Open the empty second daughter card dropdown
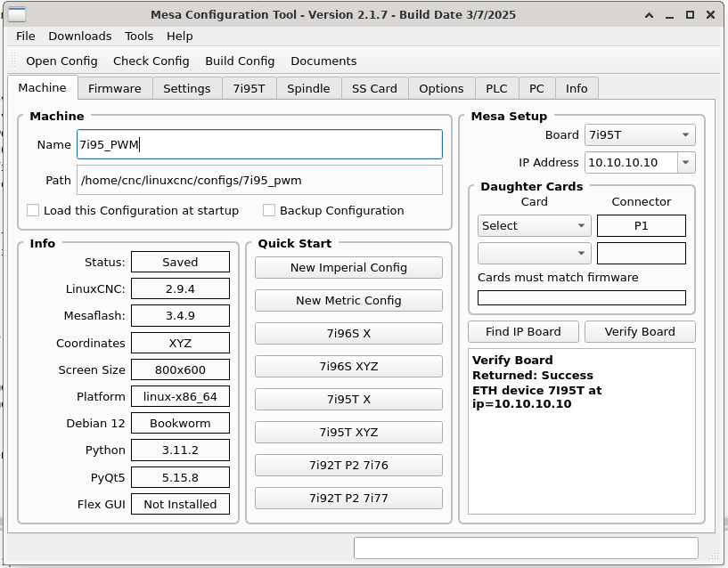728x568 pixels. tap(534, 254)
